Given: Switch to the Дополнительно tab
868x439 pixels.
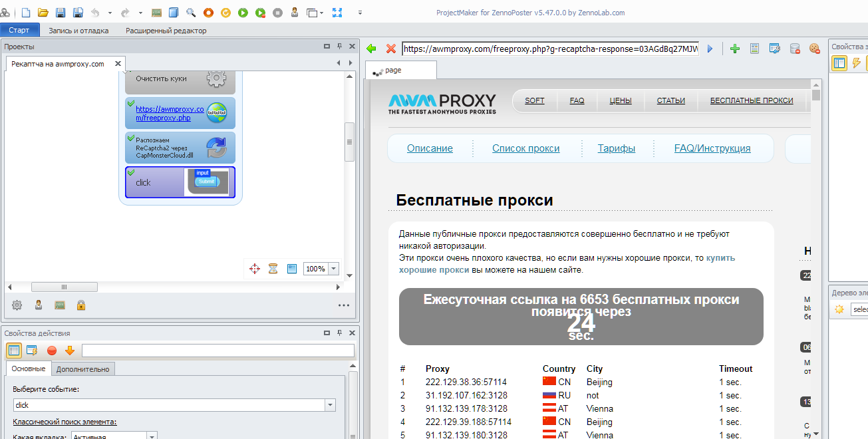Looking at the screenshot, I should pos(82,369).
